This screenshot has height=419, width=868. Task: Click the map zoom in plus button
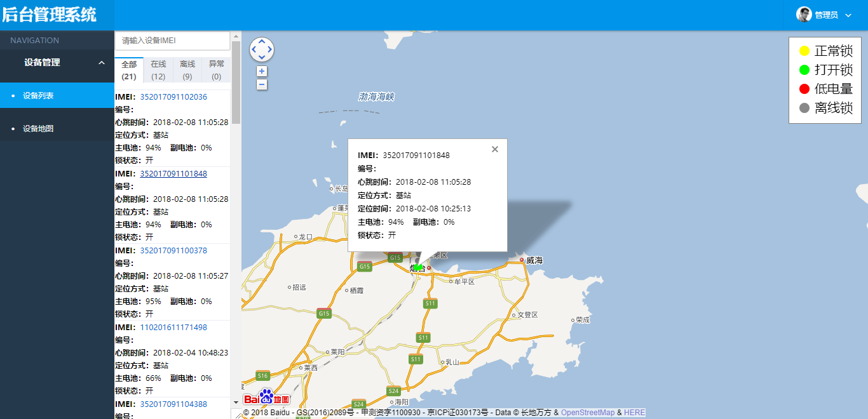(x=262, y=71)
